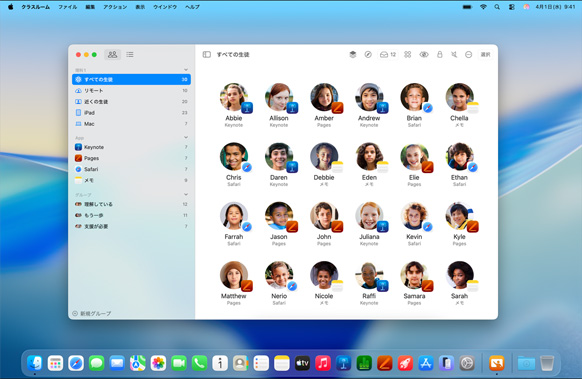Select Pages in the sidebar App list
The width and height of the screenshot is (582, 379).
[x=131, y=158]
